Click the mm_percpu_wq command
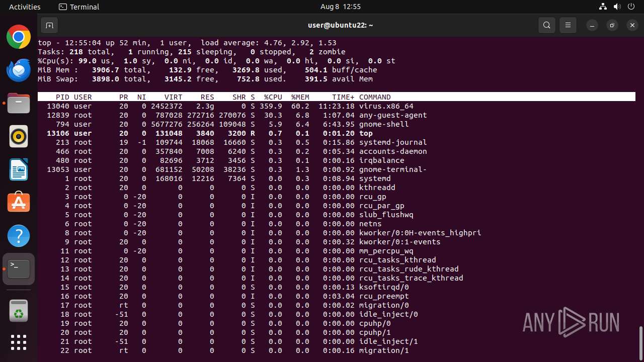Image resolution: width=644 pixels, height=362 pixels. click(x=386, y=251)
